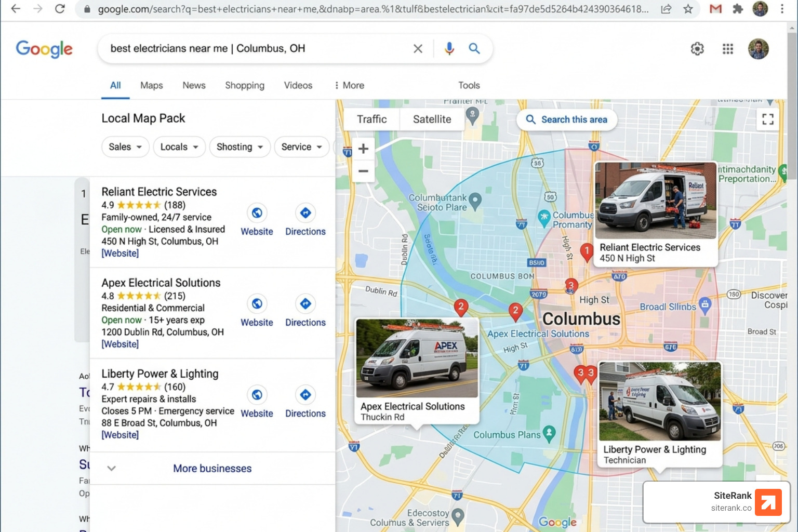Clear the search box with the X icon
The width and height of the screenshot is (798, 532).
pos(418,49)
